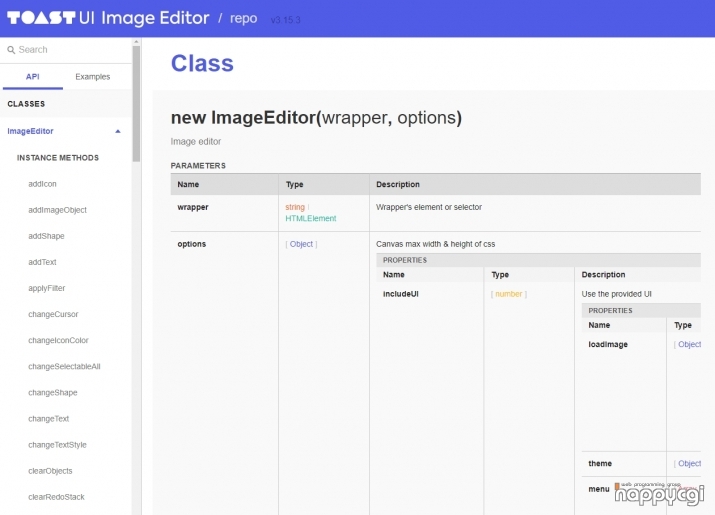Switch to the Examples tab

click(93, 77)
